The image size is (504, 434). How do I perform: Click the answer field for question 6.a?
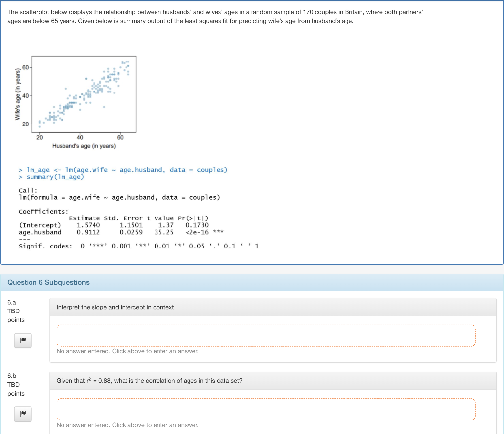266,336
